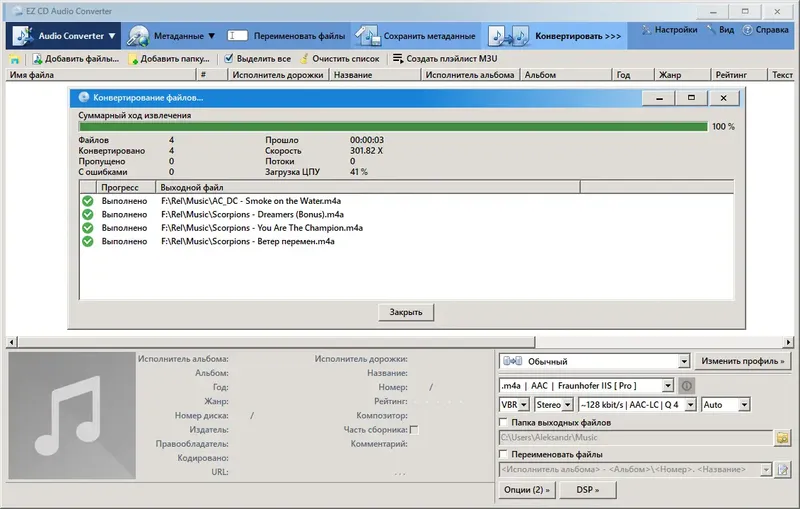Select Scorpions - You Are The Champion.m4a row
This screenshot has height=509, width=800.
click(x=407, y=228)
